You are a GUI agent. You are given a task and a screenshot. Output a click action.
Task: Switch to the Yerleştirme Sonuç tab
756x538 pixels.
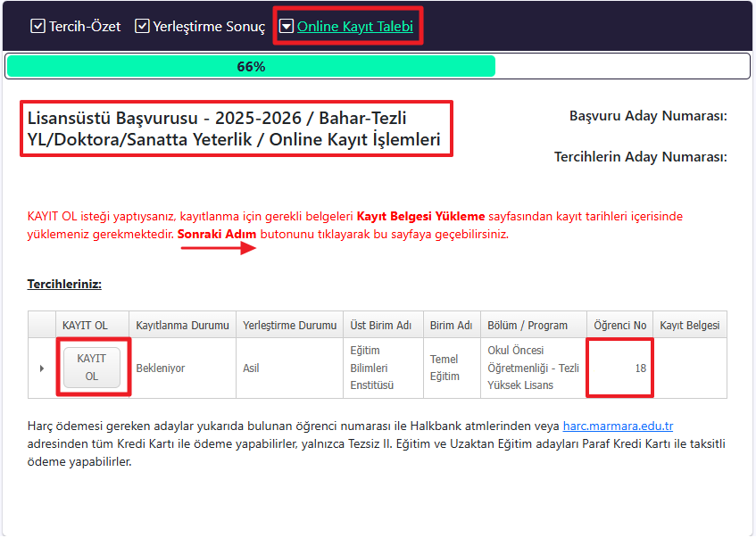[x=205, y=27]
